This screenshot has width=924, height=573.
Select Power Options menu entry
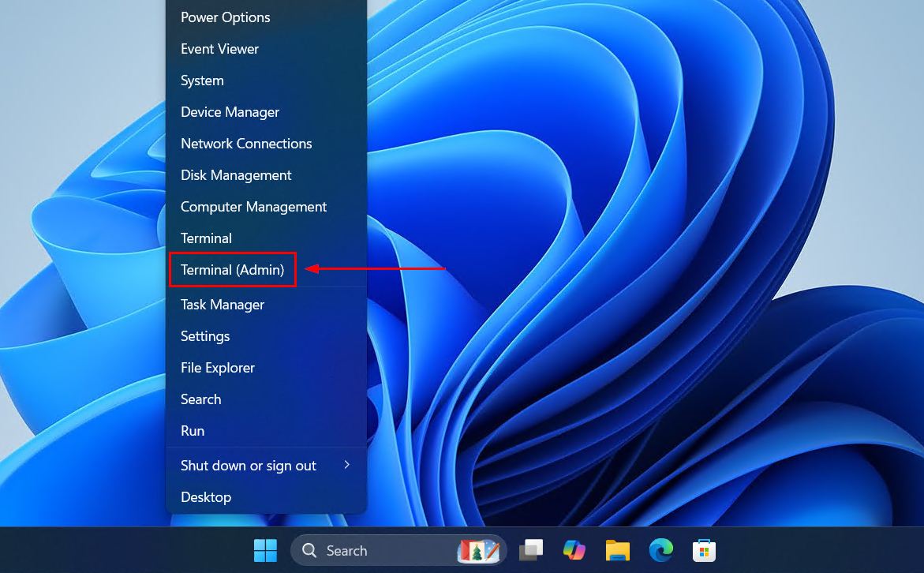tap(225, 17)
